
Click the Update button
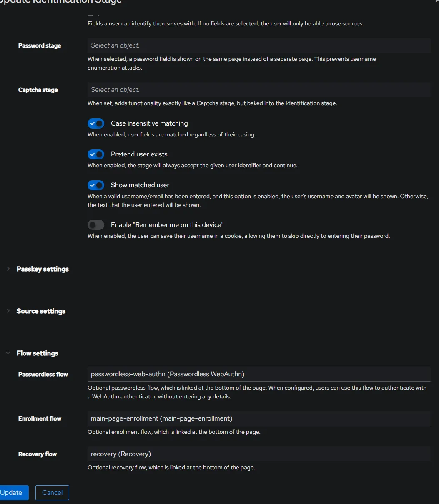13,493
